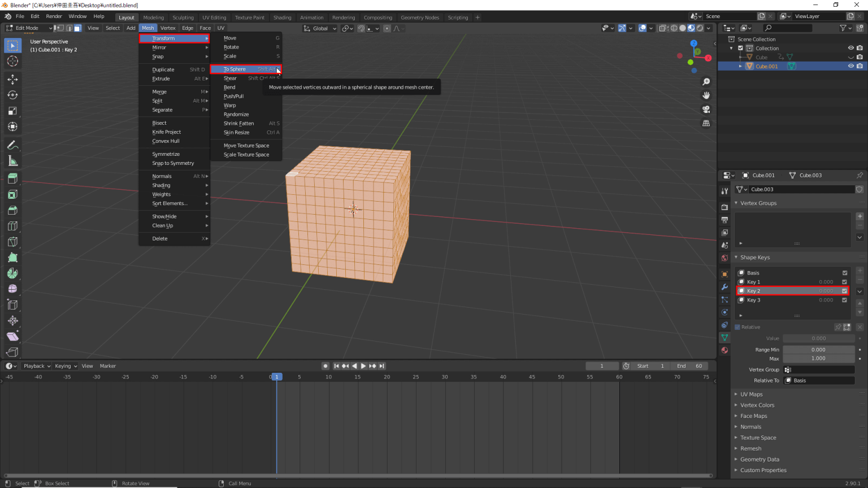The height and width of the screenshot is (488, 868).
Task: Toggle camera view icon in viewport
Action: click(x=706, y=109)
